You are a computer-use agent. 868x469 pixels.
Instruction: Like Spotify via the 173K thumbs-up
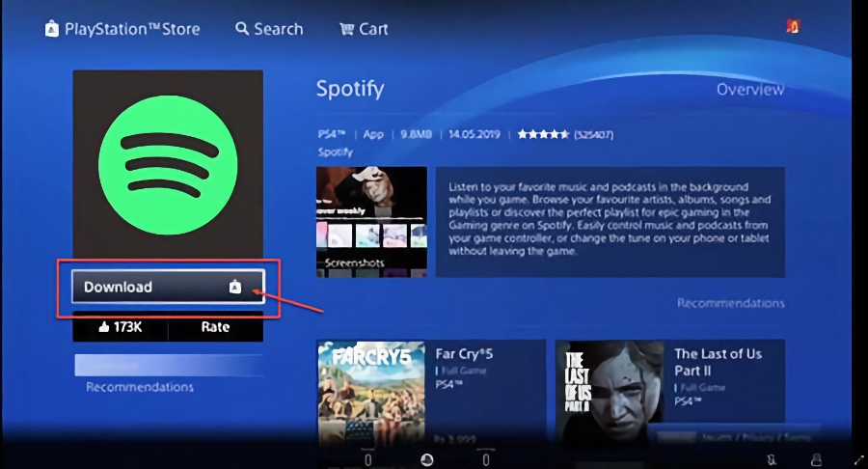coord(121,327)
